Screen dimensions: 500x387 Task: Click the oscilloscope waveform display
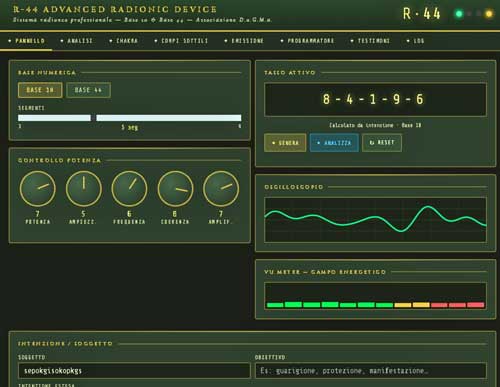[375, 220]
